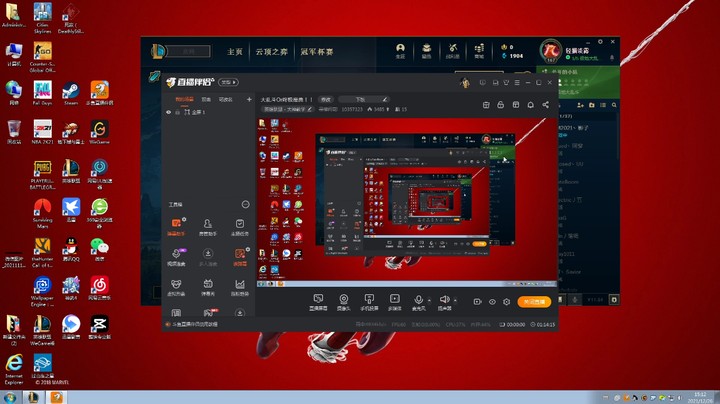Click the streamer avatar in the title bar
The width and height of the screenshot is (720, 404).
pyautogui.click(x=465, y=83)
